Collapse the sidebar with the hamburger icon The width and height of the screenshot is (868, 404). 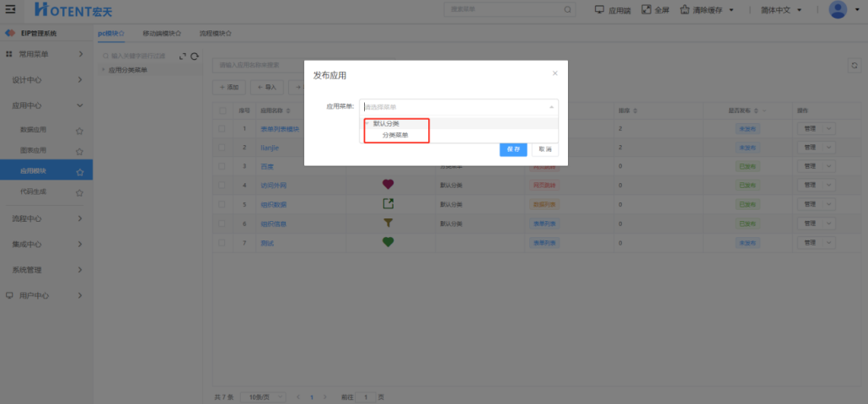pos(10,9)
